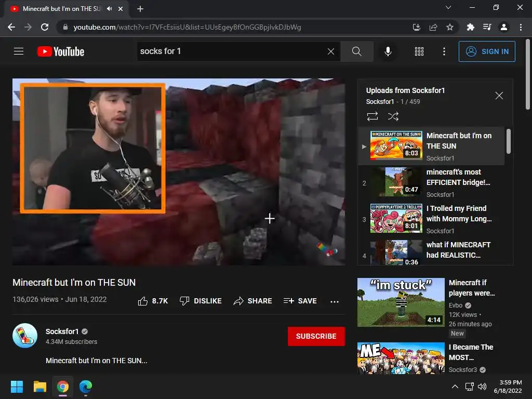Open 'im stuck' recommended video thumbnail

coord(401,302)
